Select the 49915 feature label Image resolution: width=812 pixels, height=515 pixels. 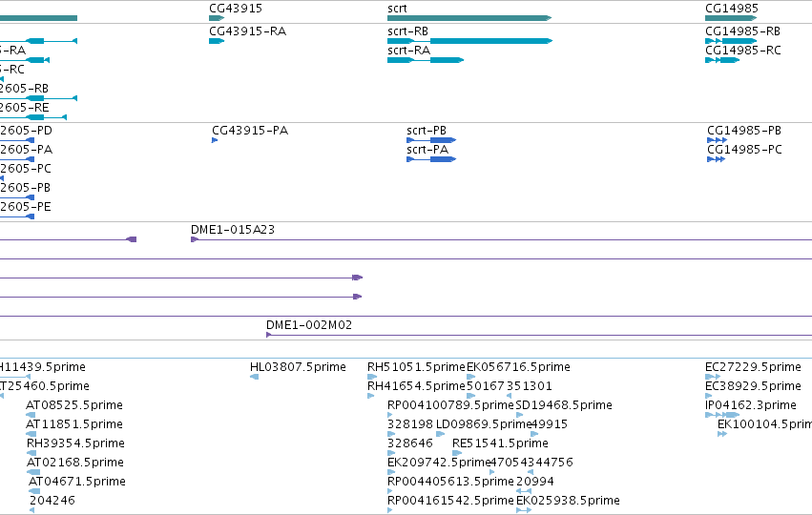click(x=550, y=424)
